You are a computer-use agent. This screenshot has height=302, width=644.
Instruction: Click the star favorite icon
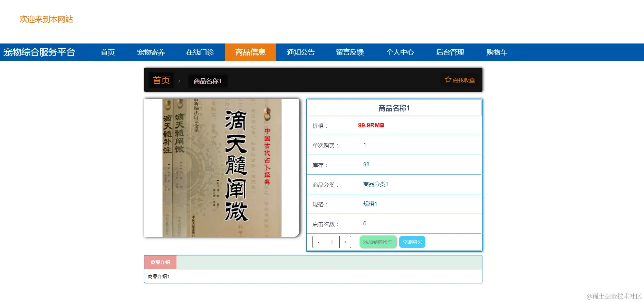[448, 80]
